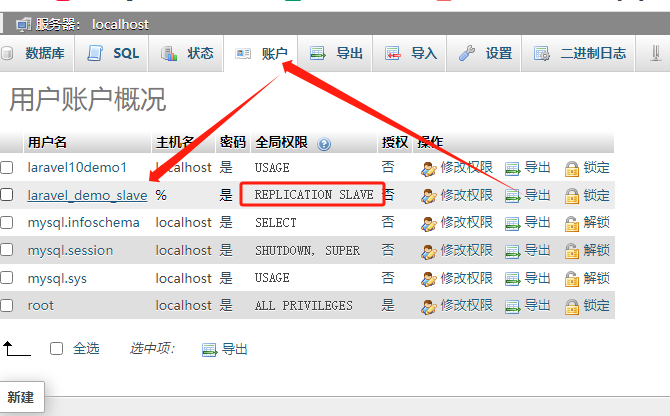Tick checkbox for laravel_demo_slave user
This screenshot has height=416, width=670.
pyautogui.click(x=6, y=195)
